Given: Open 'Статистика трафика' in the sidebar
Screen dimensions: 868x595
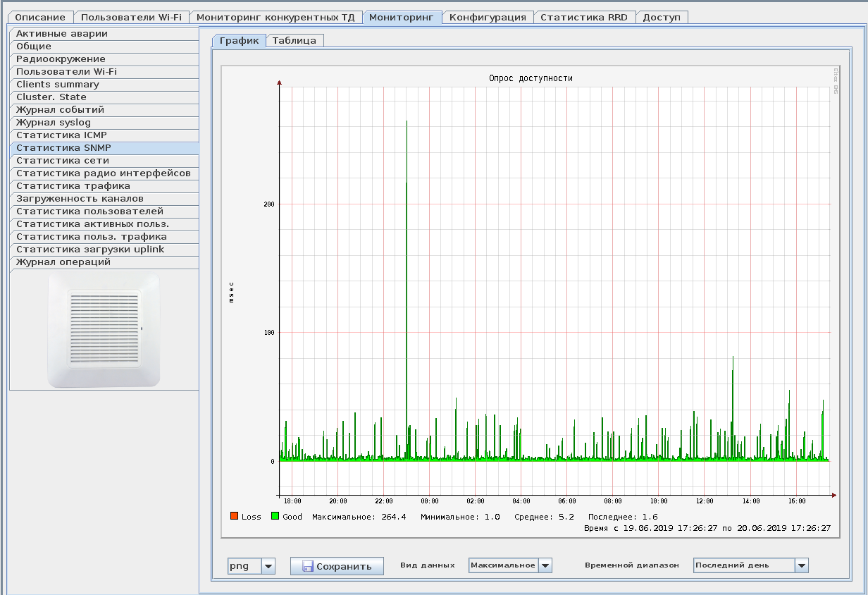Looking at the screenshot, I should [x=73, y=186].
